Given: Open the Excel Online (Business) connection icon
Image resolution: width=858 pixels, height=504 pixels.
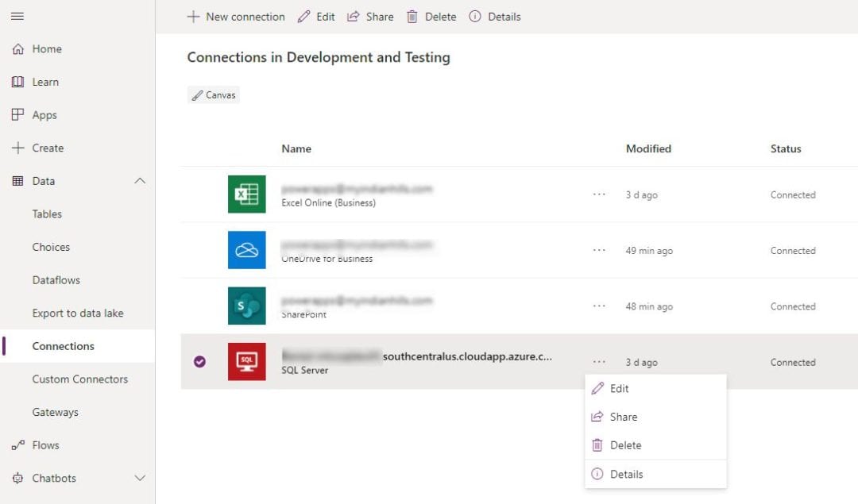Looking at the screenshot, I should (246, 194).
